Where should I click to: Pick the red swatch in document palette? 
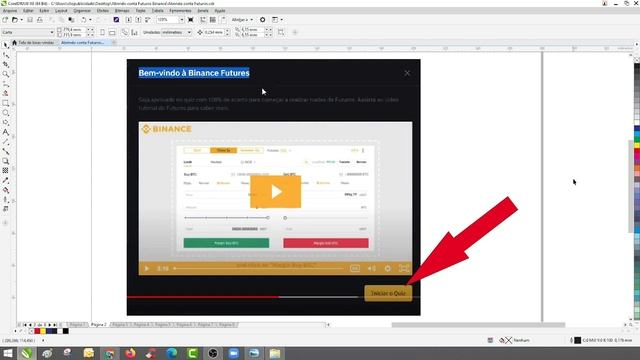[37, 331]
